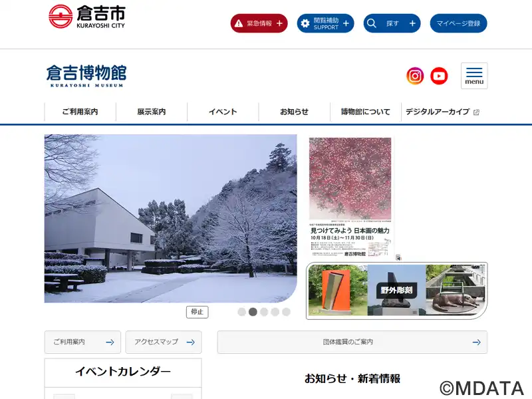
Task: Click the マイページ登録 button
Action: [x=458, y=23]
